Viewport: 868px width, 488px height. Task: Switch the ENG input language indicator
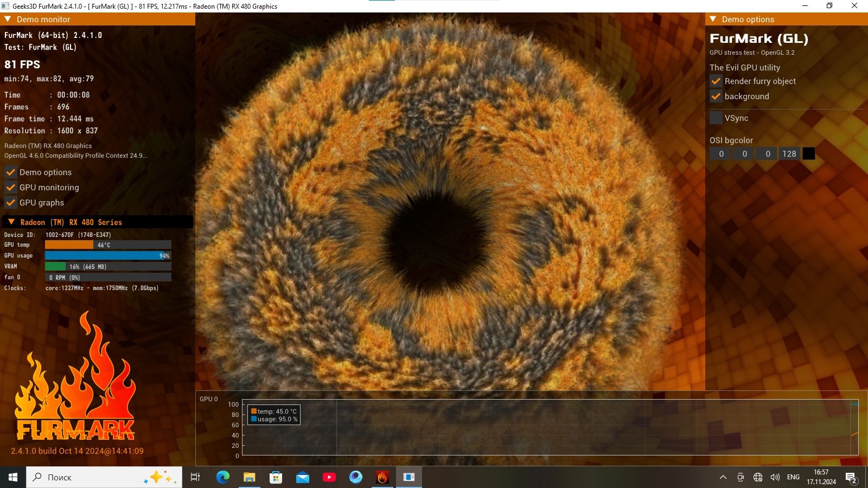pyautogui.click(x=793, y=477)
